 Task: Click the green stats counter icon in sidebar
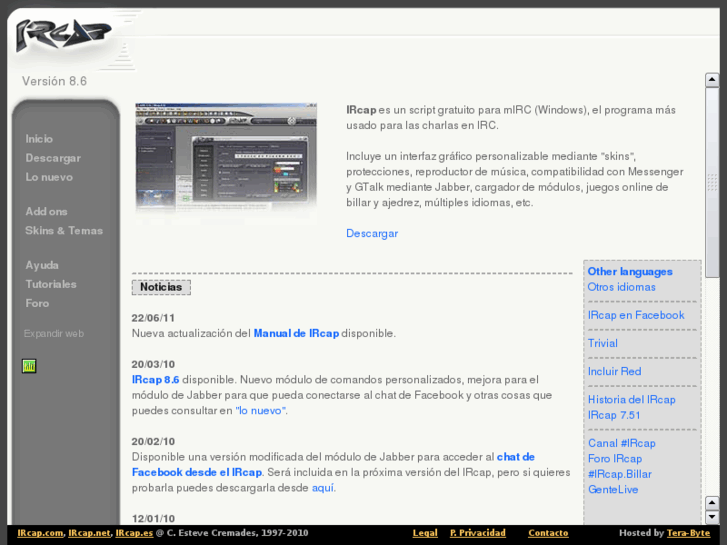click(29, 366)
